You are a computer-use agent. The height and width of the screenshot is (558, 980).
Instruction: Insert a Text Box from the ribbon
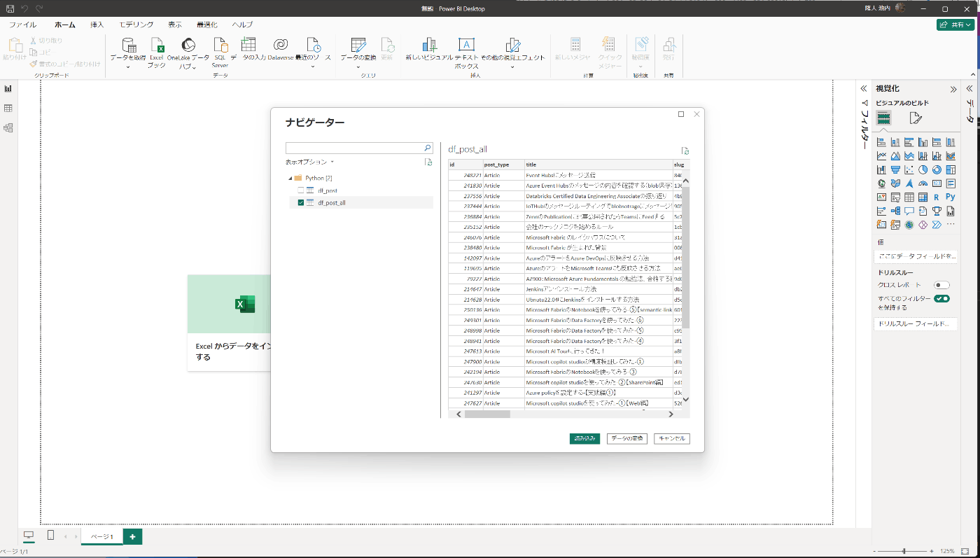click(x=466, y=45)
